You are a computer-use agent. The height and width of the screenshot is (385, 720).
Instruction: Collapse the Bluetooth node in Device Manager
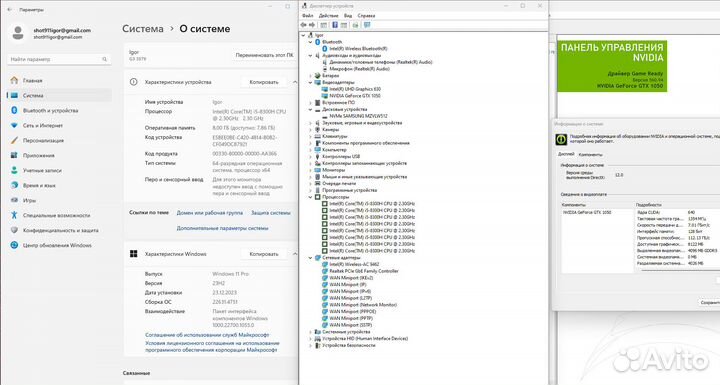310,42
